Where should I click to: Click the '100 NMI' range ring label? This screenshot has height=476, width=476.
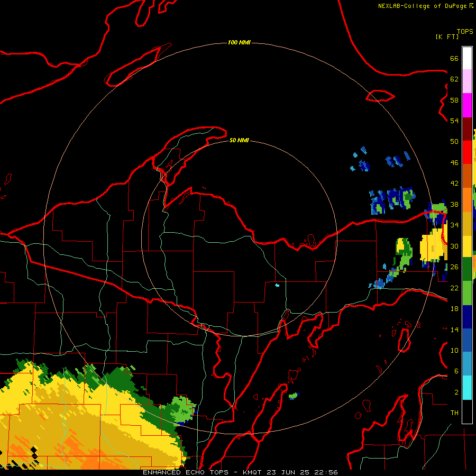[x=239, y=42]
